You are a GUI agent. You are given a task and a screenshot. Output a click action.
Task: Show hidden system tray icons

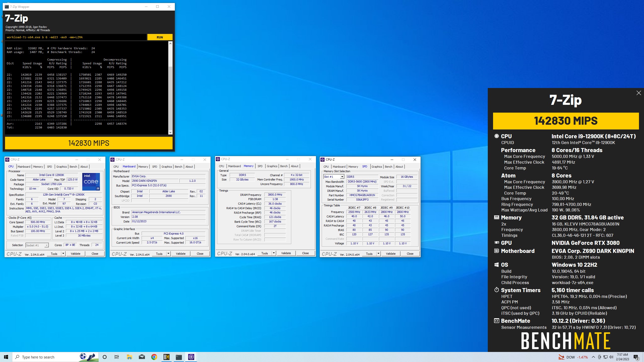pos(593,357)
